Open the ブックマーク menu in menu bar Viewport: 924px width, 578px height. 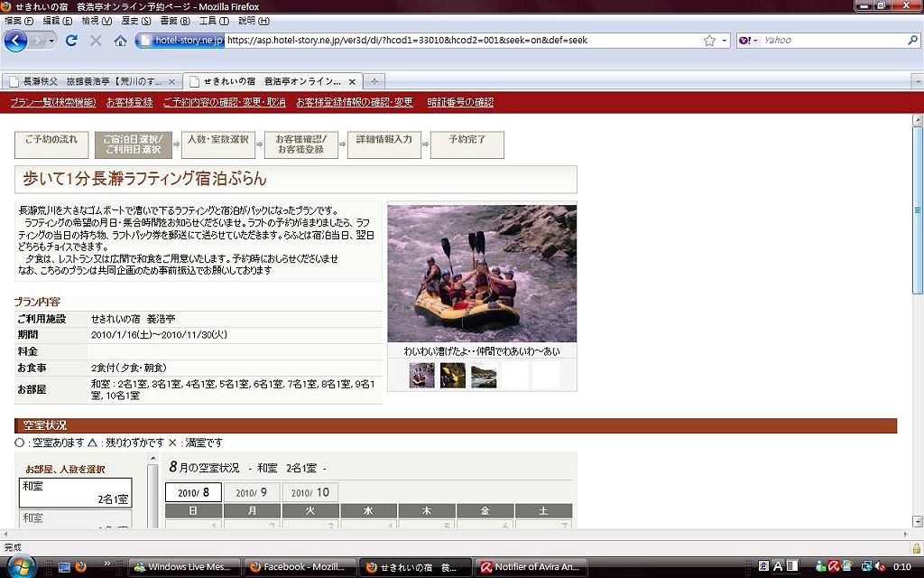pyautogui.click(x=169, y=21)
